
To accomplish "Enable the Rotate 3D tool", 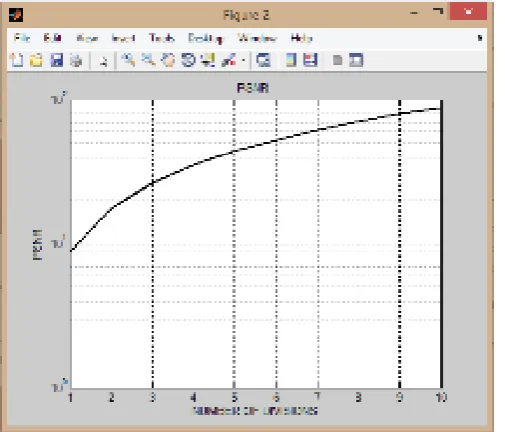I will coord(188,60).
